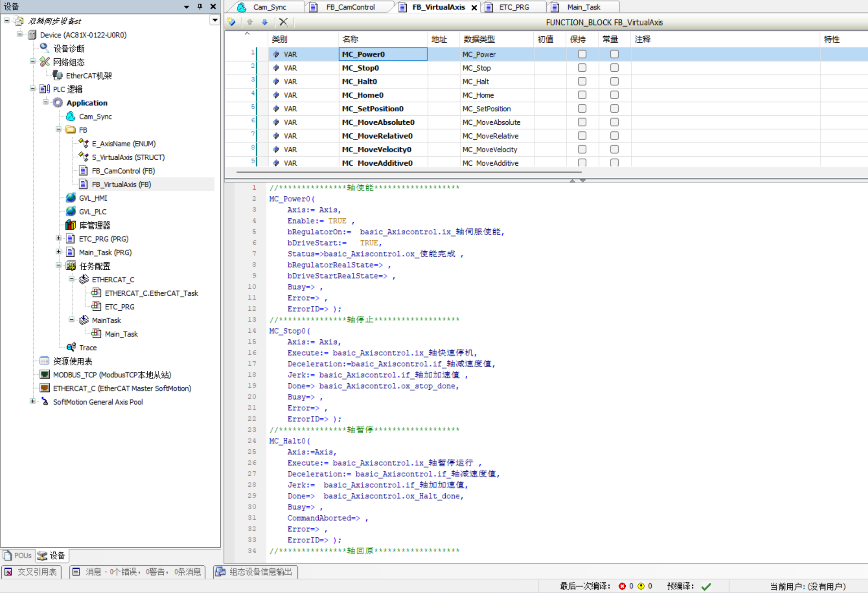The height and width of the screenshot is (593, 868).
Task: Open the device panel view dropdown
Action: pyautogui.click(x=215, y=20)
